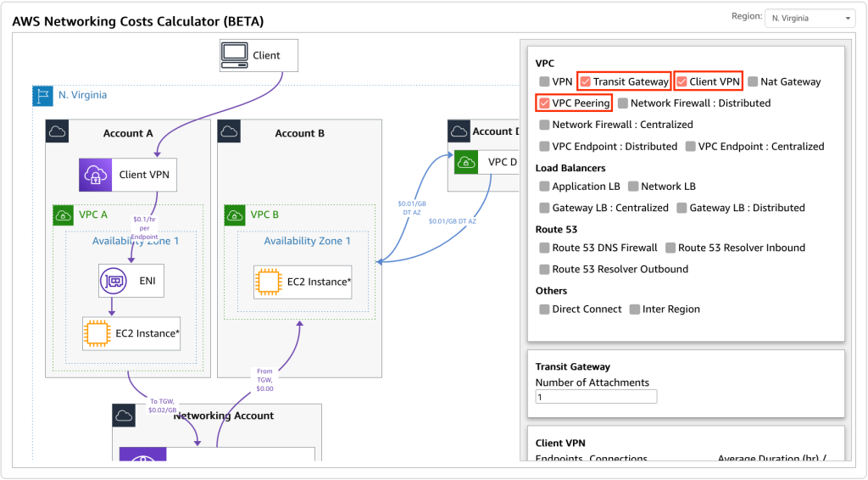Check the Inter Region option

click(634, 309)
